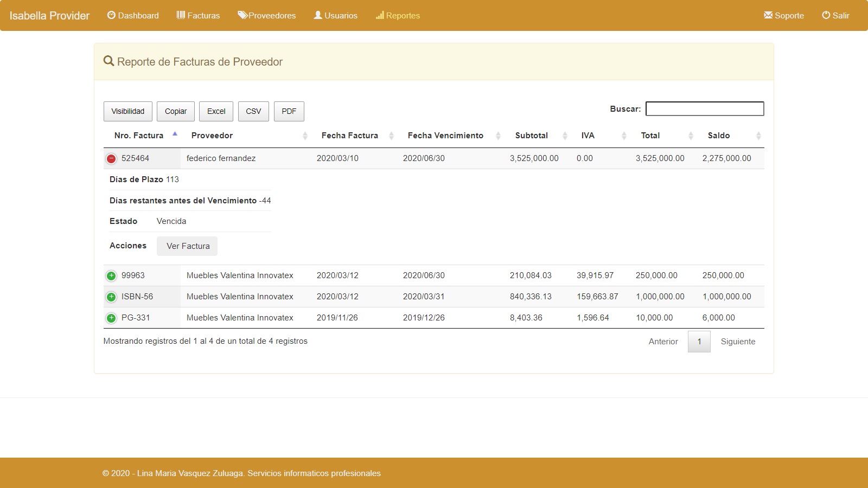Screen dimensions: 868x488
Task: Sort by Saldo column sort arrows
Action: click(x=758, y=136)
